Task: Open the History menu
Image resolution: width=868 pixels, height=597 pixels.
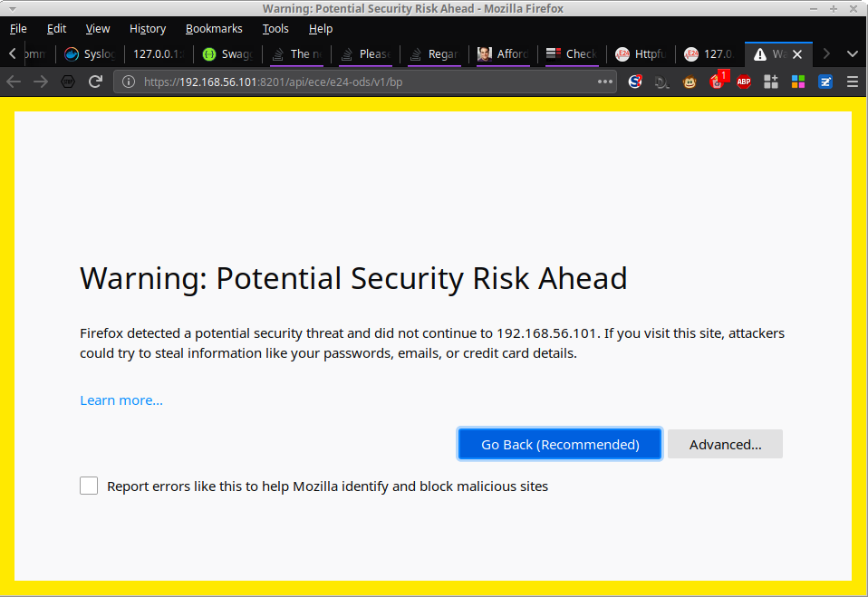Action: pos(148,29)
